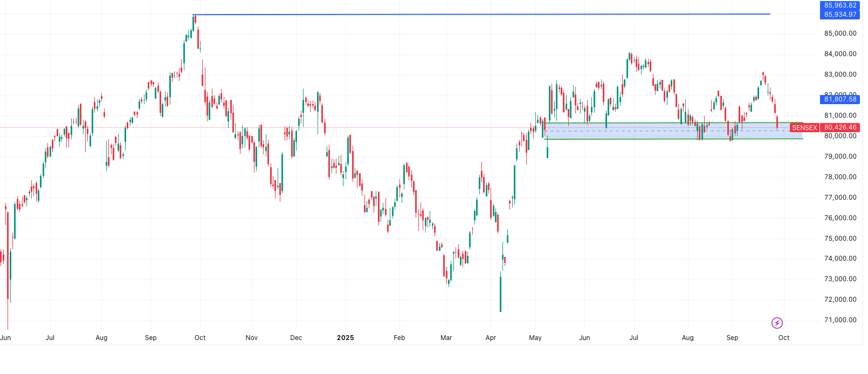Click the Apr label on time axis
This screenshot has height=374, width=868.
[x=491, y=338]
